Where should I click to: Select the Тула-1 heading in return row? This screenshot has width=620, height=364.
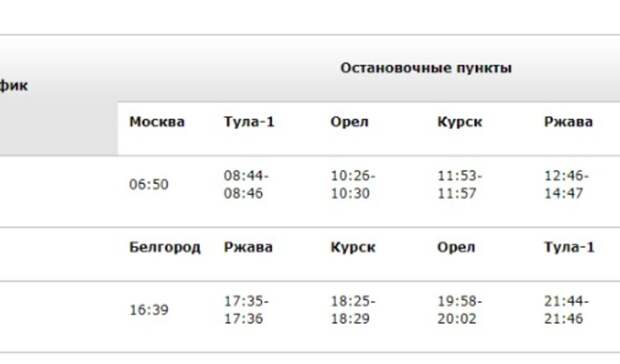[x=569, y=247]
